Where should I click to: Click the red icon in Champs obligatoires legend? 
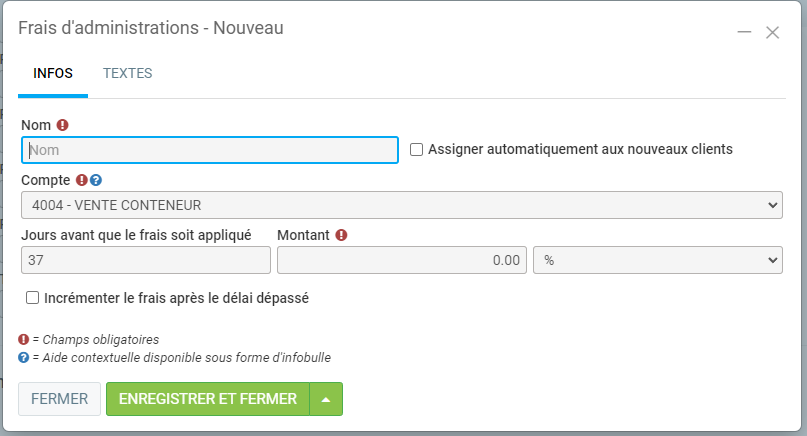[24, 339]
